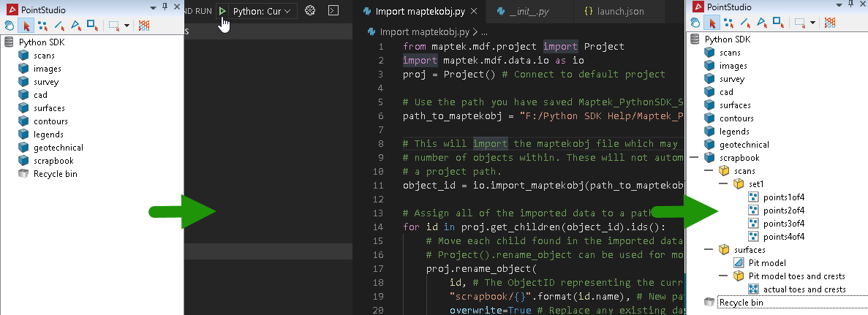Choose the line selection tool in left PointStudio panel

tap(59, 25)
